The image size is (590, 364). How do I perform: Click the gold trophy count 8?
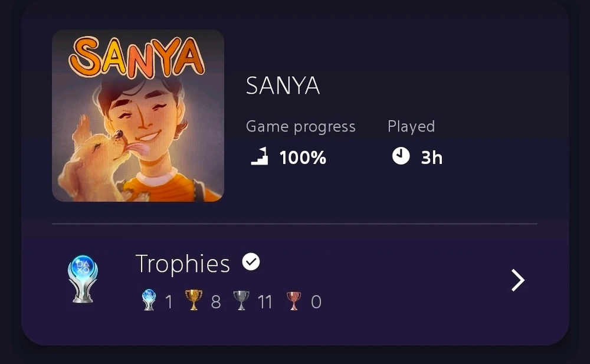click(x=216, y=302)
